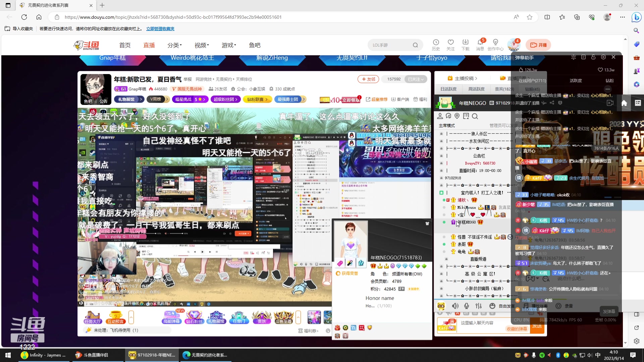Expand the 已关注 dropdown
644x362 pixels.
coord(416,79)
